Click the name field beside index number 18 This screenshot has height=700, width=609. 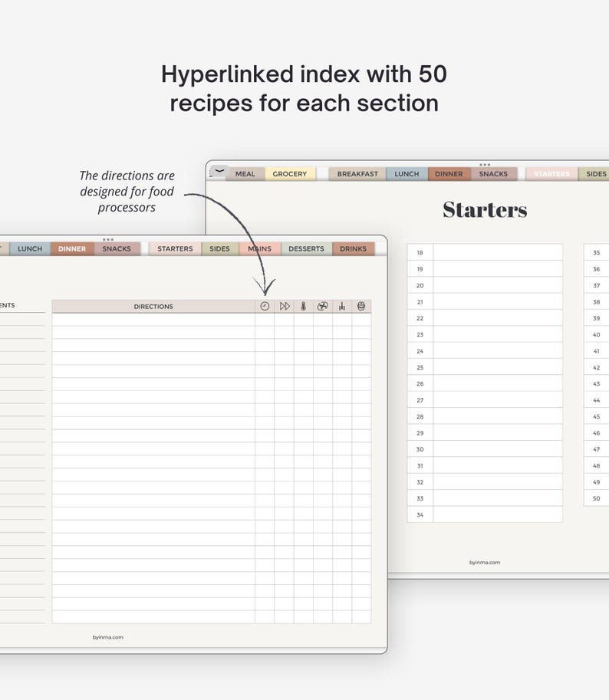click(498, 253)
